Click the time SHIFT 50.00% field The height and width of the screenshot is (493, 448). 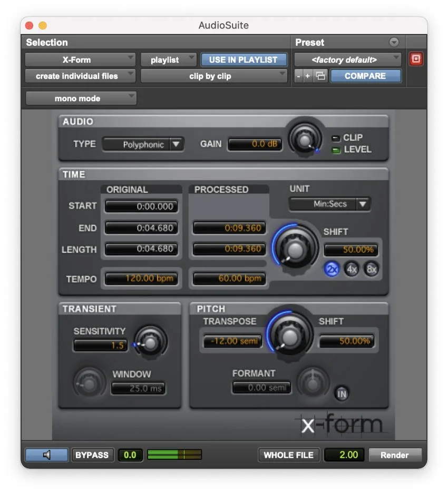[351, 250]
